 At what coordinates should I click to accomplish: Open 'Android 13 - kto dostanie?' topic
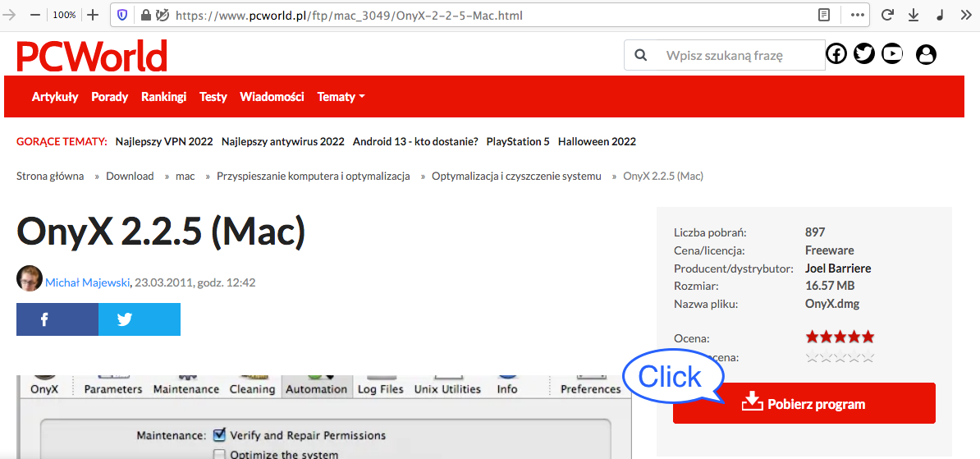[x=415, y=142]
